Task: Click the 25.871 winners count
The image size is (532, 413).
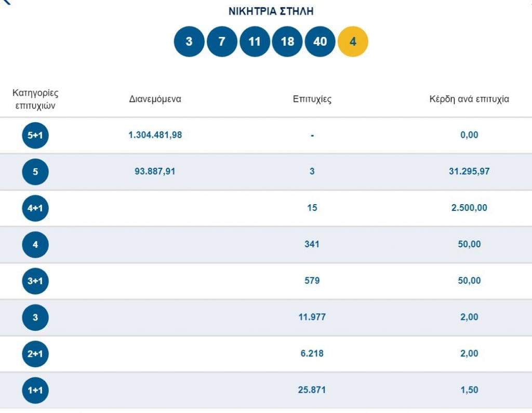Action: point(312,390)
